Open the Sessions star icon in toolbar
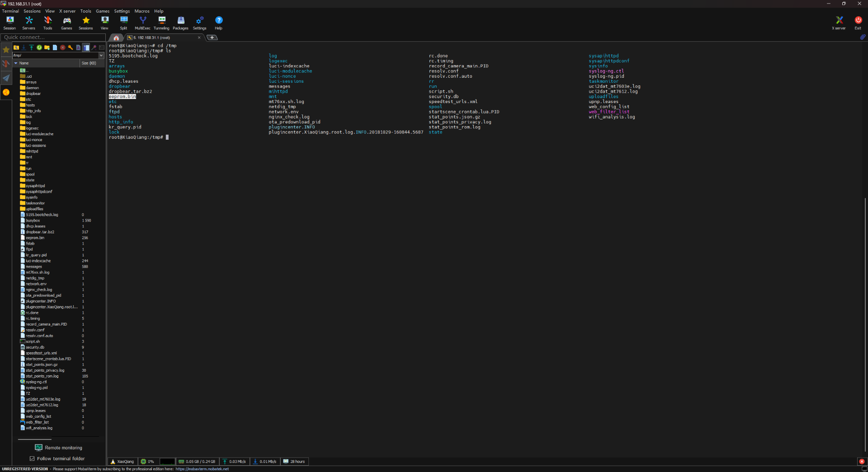 point(85,23)
